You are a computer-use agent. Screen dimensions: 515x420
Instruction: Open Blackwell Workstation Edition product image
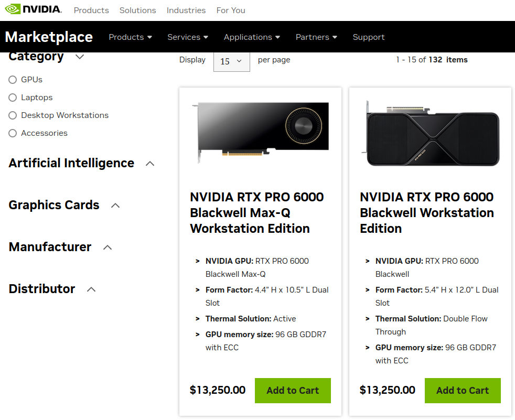pyautogui.click(x=430, y=133)
